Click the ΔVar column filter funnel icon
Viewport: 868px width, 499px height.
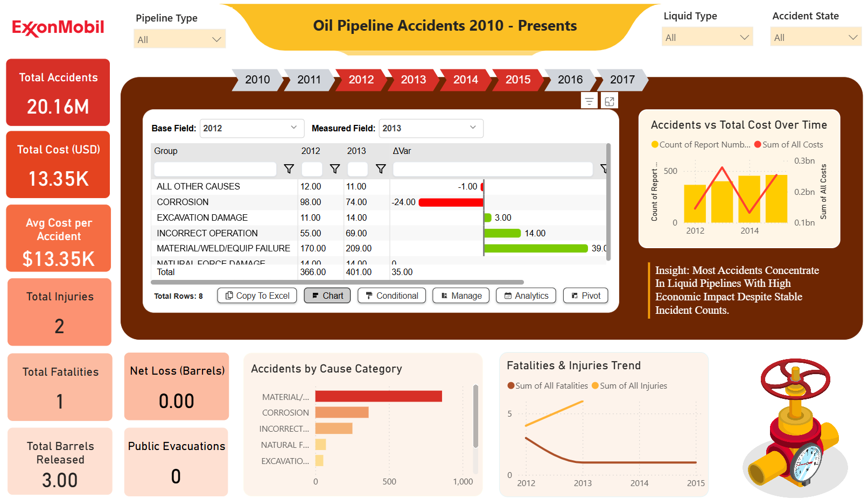604,169
